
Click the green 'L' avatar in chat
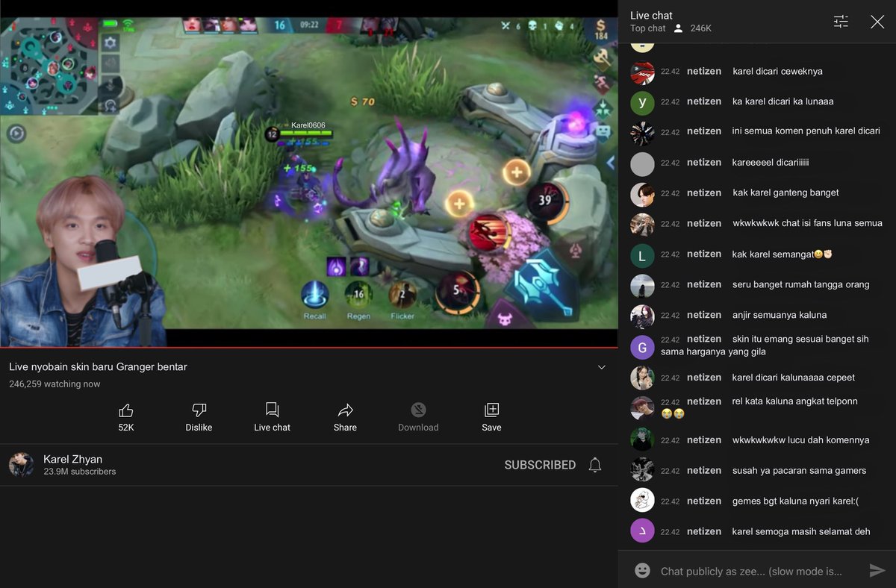642,256
